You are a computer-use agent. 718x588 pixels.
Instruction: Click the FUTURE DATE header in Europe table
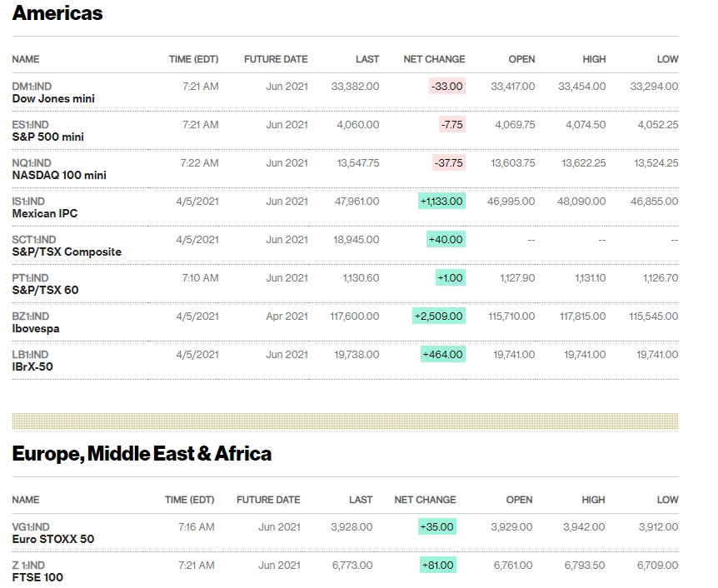pyautogui.click(x=268, y=500)
